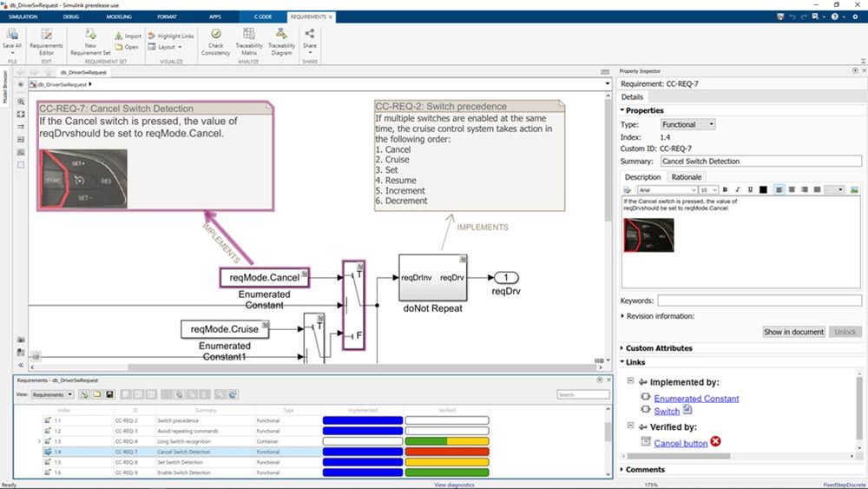Viewport: 868px width, 489px height.
Task: Open the Type dropdown showing Functional
Action: (687, 124)
